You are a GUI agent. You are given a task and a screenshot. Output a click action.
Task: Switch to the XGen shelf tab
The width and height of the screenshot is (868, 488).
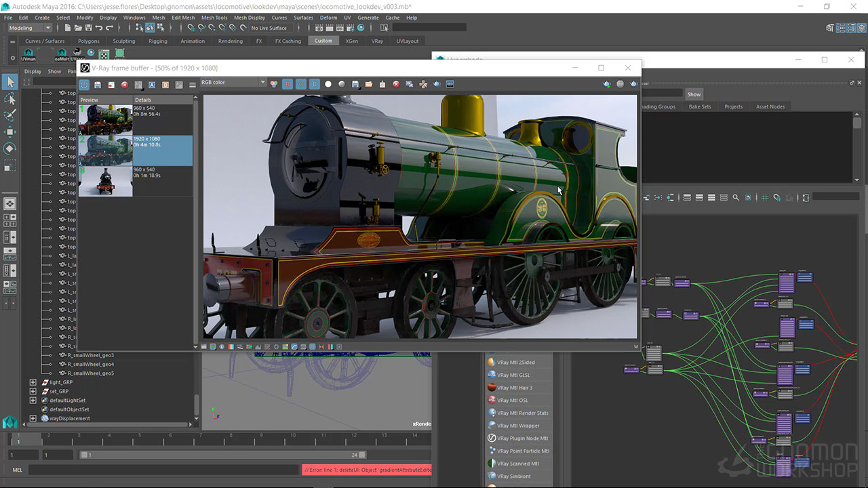351,41
